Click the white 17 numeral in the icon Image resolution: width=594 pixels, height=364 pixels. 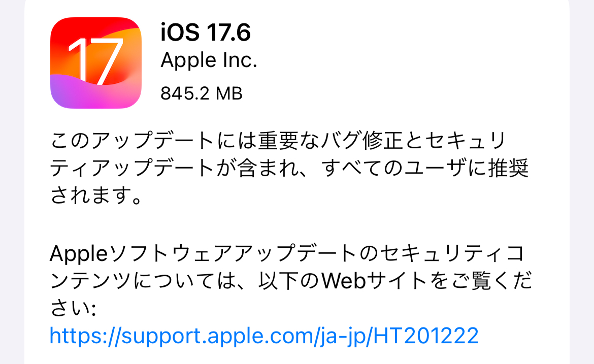coord(95,61)
